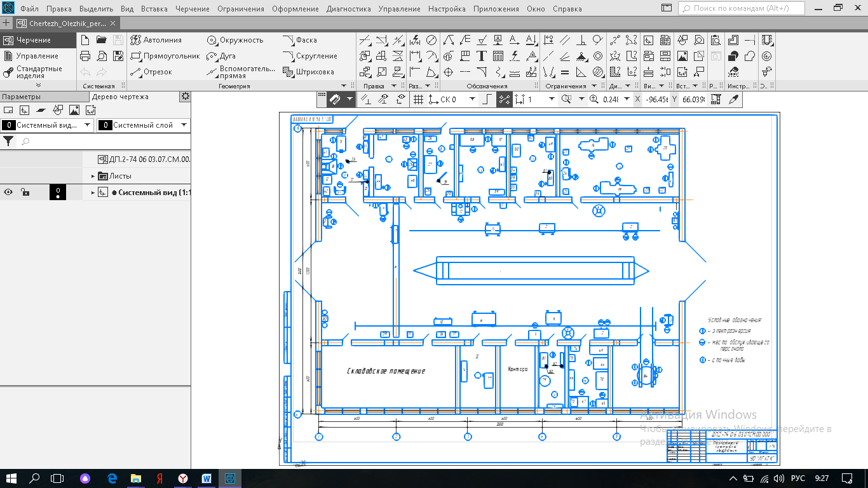
Task: Open a file using the folder icon
Action: click(x=102, y=40)
